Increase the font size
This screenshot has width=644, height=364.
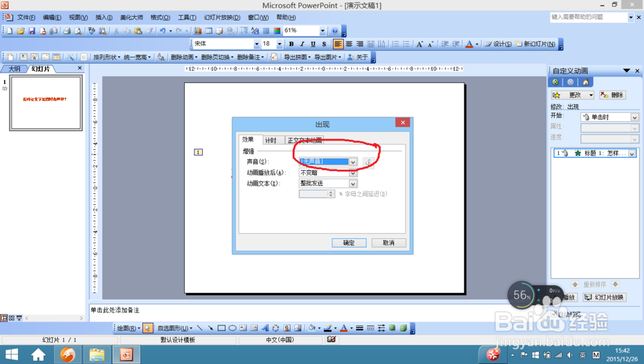click(420, 44)
